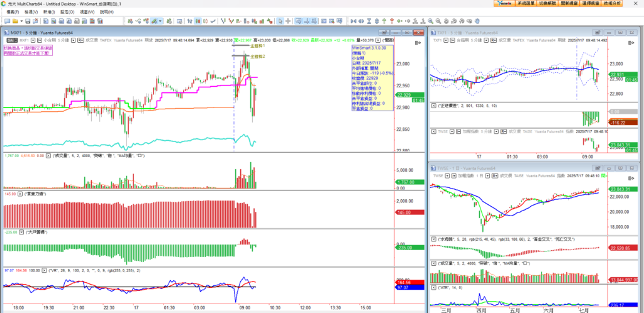Click the Open folder toolbar icon

tap(15, 21)
